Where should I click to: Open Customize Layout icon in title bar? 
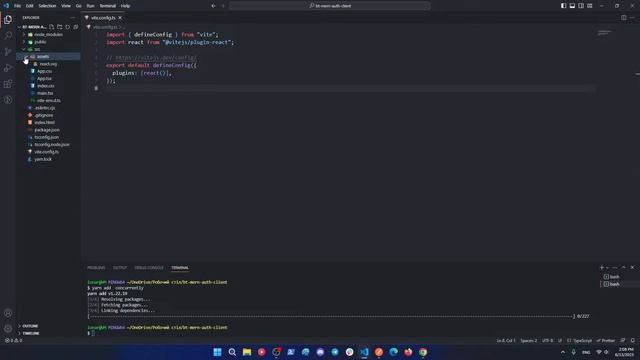coord(590,6)
